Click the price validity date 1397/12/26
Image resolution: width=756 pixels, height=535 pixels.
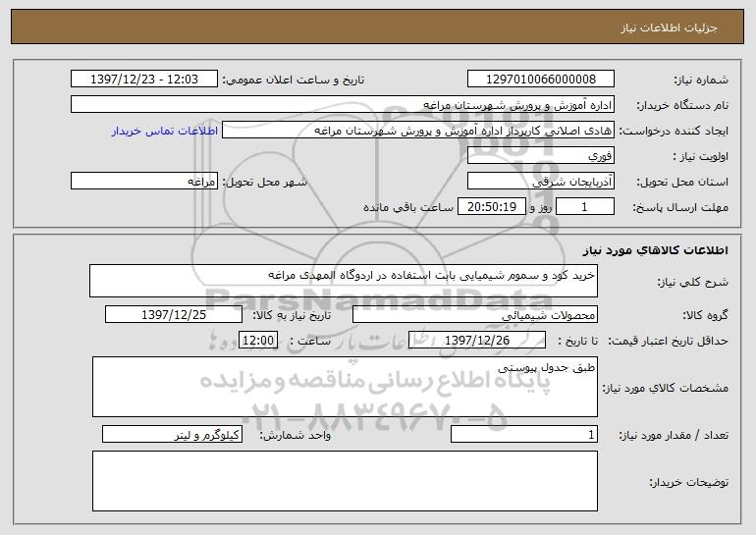pyautogui.click(x=477, y=341)
